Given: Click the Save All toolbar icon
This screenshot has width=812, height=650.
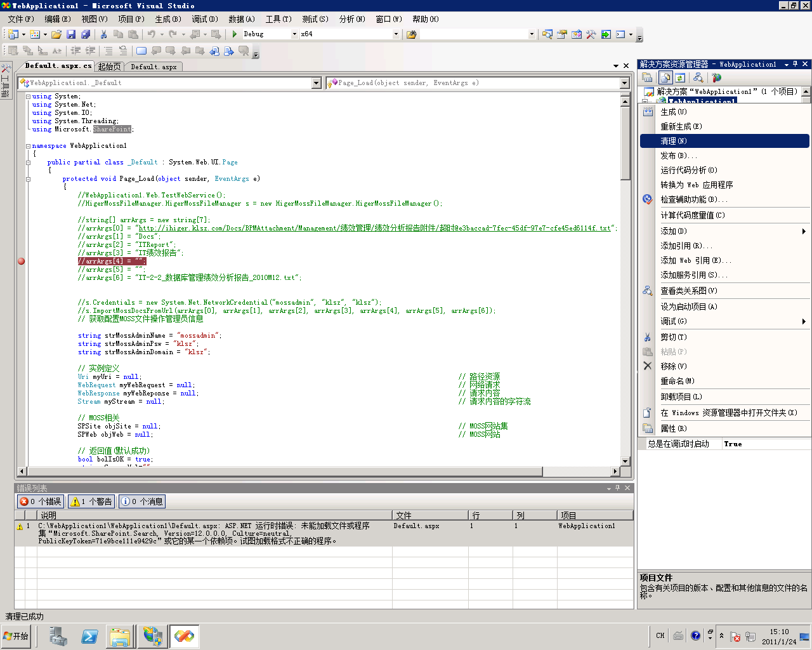Looking at the screenshot, I should (86, 34).
